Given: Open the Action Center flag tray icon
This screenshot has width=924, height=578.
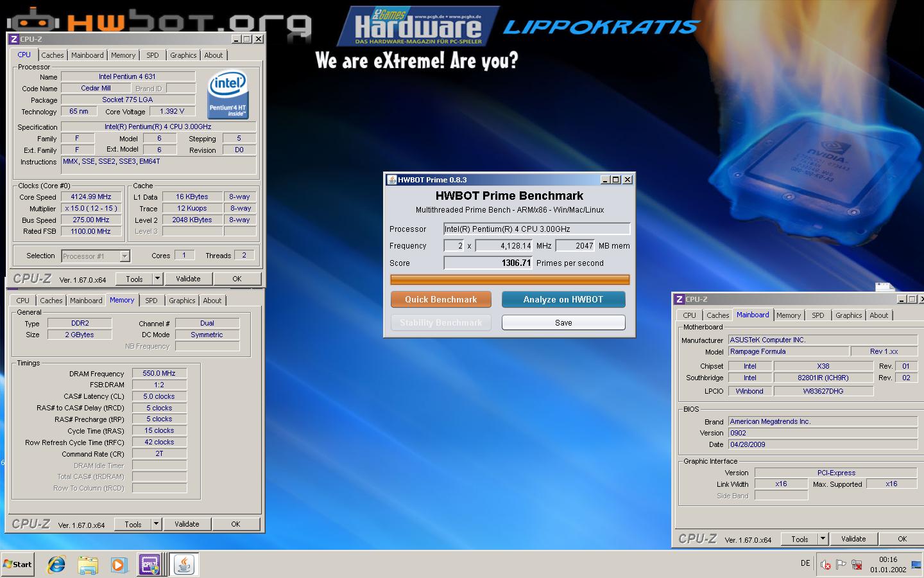Looking at the screenshot, I should [841, 565].
